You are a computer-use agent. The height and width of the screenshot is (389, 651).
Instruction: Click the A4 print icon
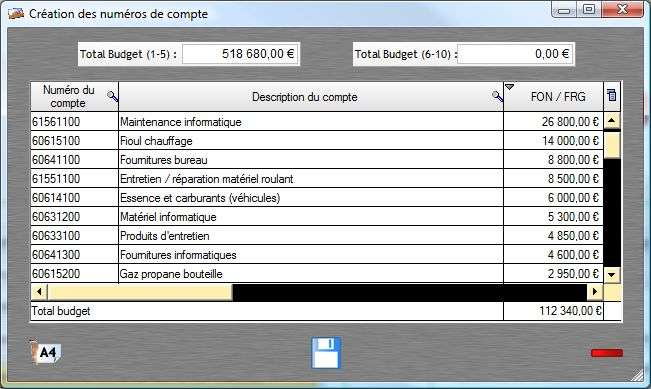45,352
